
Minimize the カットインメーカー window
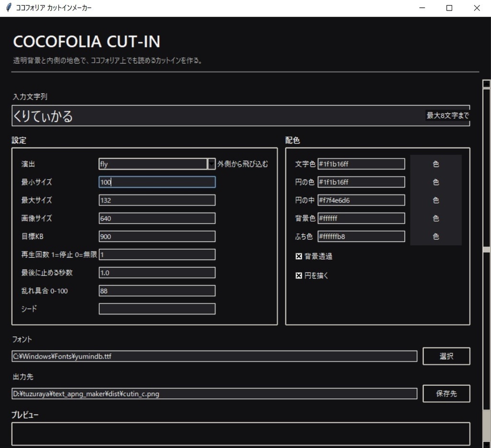[422, 8]
